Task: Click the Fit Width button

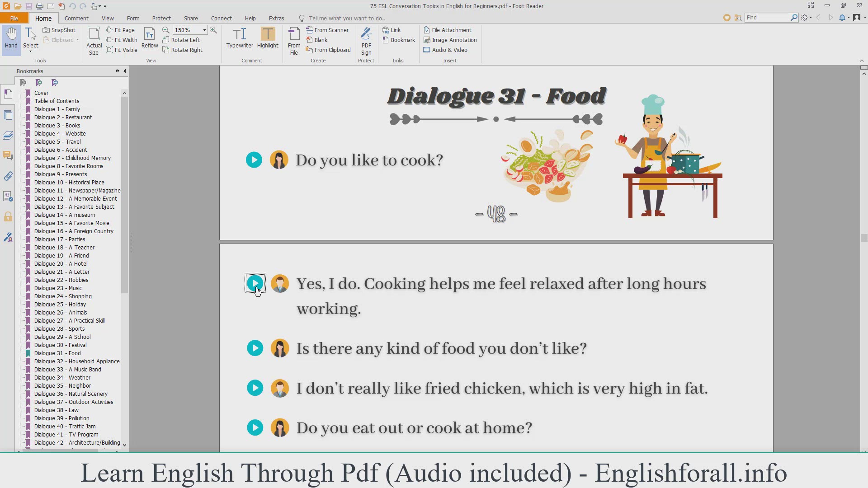Action: [x=122, y=40]
